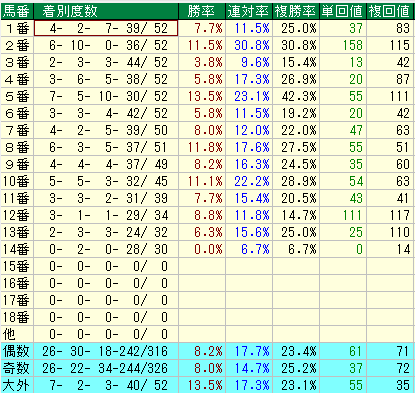This screenshot has width=415, height=393.
Task: Select the 大外 summary row label
Action: (17, 385)
